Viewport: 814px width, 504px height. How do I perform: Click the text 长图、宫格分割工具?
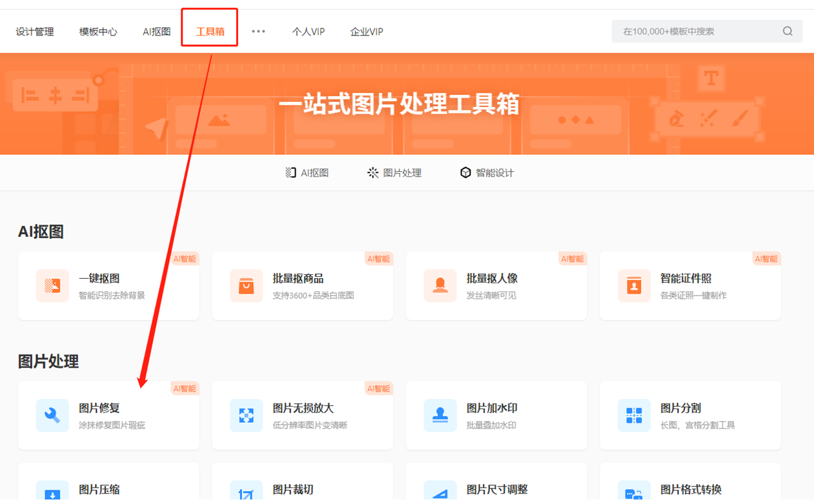coord(697,425)
